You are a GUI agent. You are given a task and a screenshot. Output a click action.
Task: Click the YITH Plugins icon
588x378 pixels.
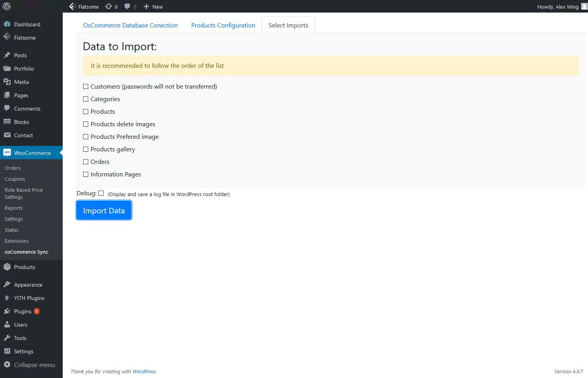7,298
